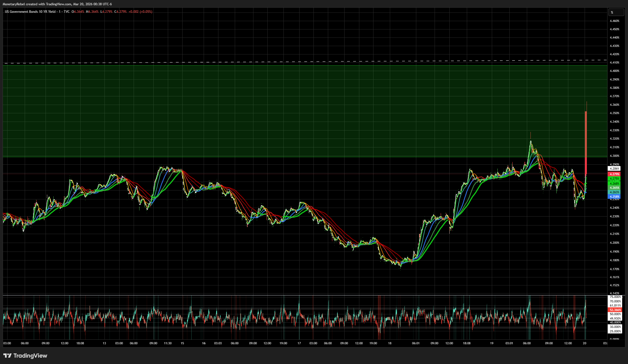628x364 pixels.
Task: Click the 11:30 time axis label
Action: tap(168, 343)
